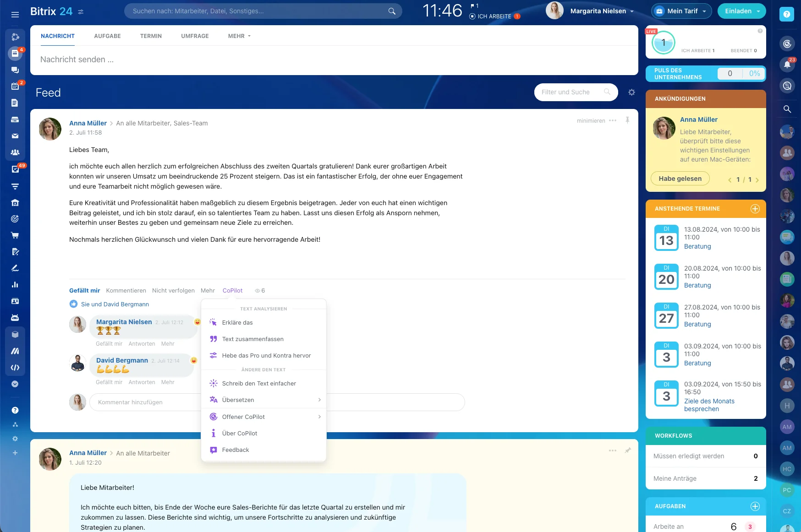Select Text zusammenfassen from CoPilot menu

coord(252,339)
